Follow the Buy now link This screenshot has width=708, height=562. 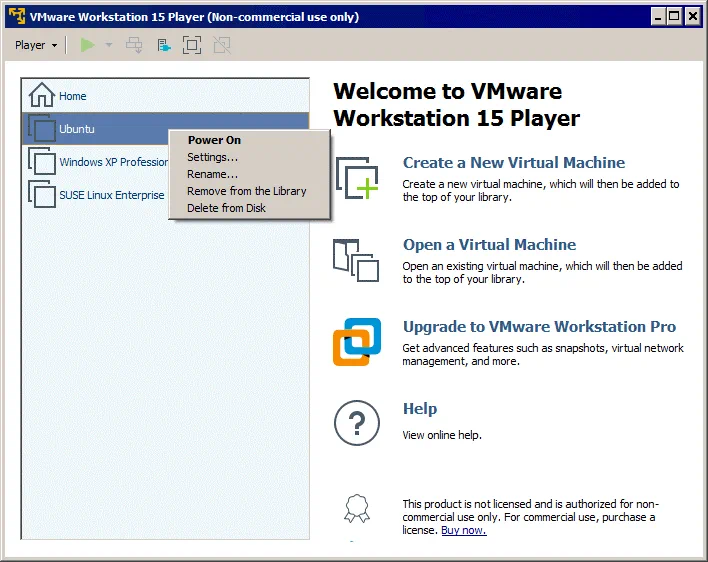(x=463, y=530)
